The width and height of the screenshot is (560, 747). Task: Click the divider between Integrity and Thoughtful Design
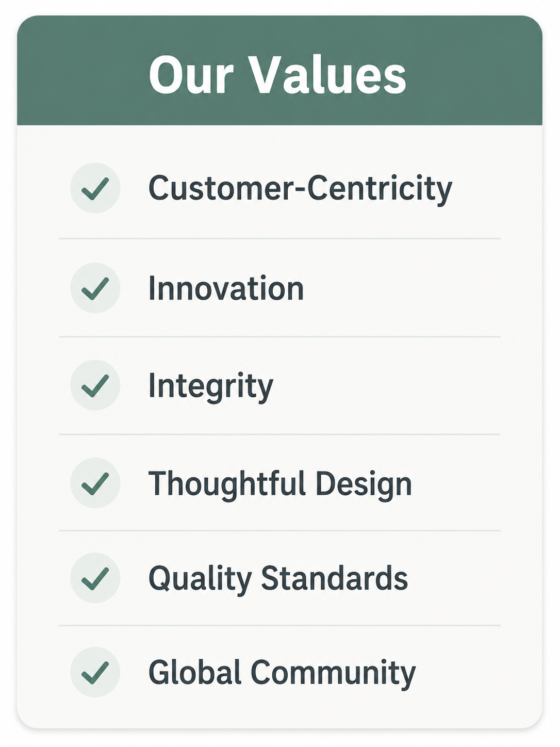[x=280, y=434]
